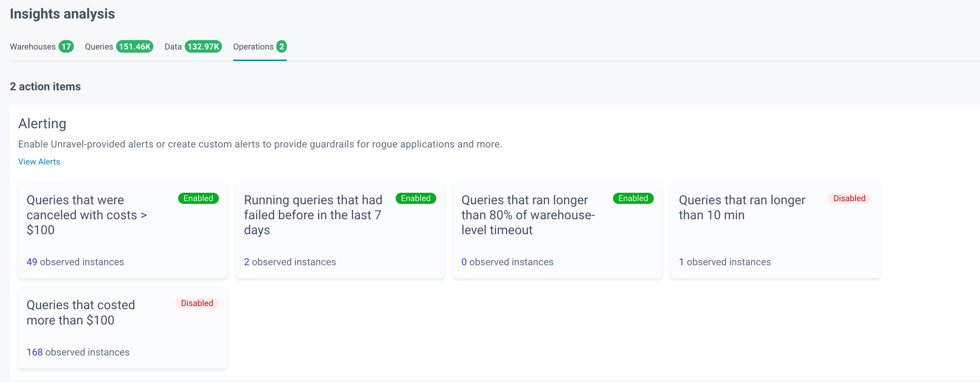Click the Operations tab
Screen dimensions: 980x382
click(253, 46)
